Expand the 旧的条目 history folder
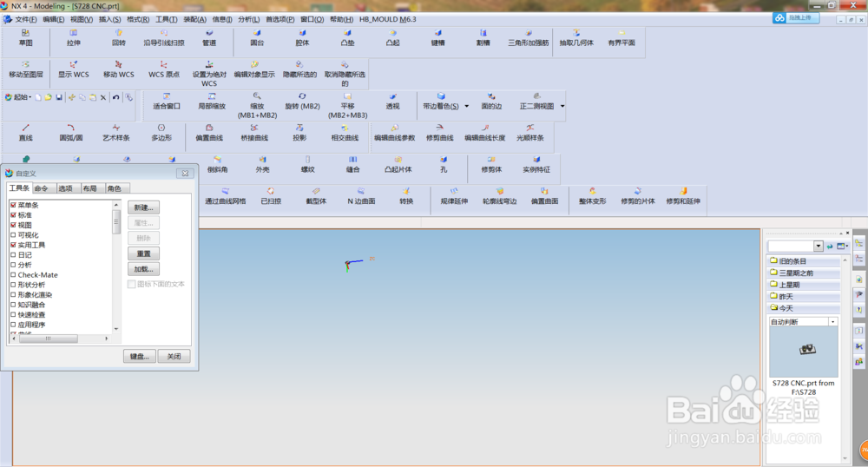The image size is (868, 467). [x=805, y=261]
